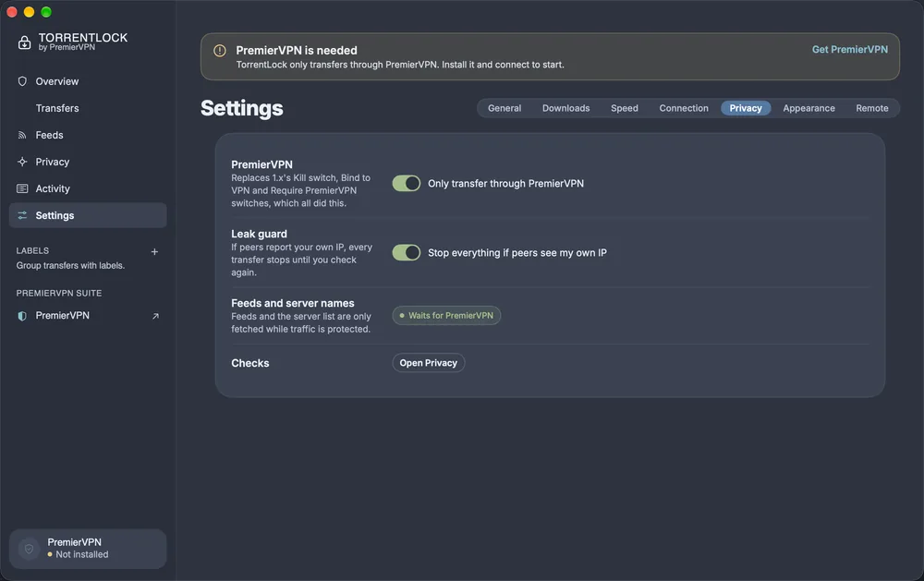Select the Privacy settings tab
The height and width of the screenshot is (581, 924).
(x=746, y=108)
